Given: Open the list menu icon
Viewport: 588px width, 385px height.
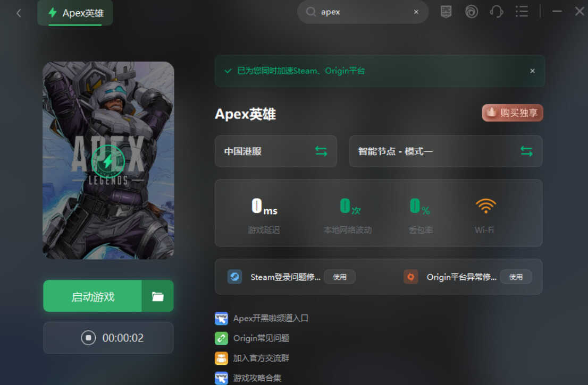Looking at the screenshot, I should click(x=522, y=12).
